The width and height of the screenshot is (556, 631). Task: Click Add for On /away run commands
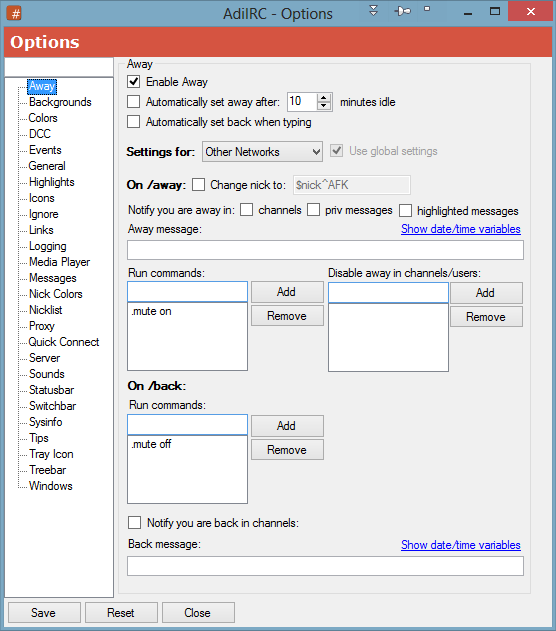pos(287,292)
